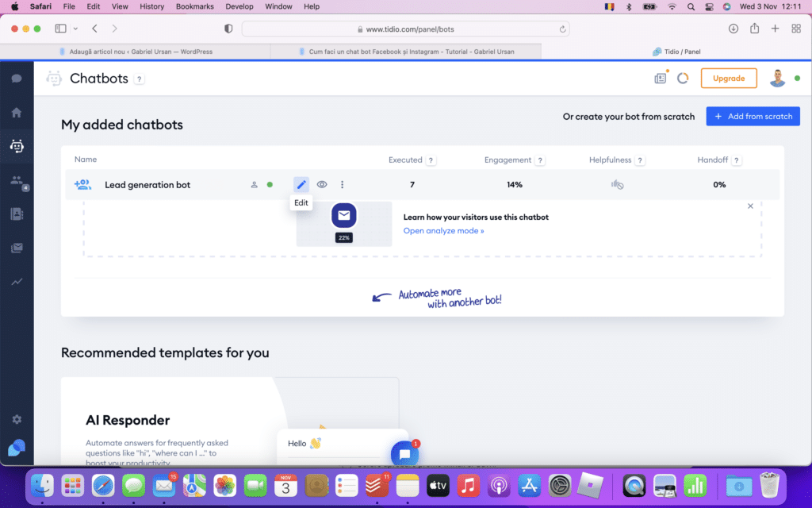Open the news panel icon in header
This screenshot has height=508, width=812.
[661, 79]
